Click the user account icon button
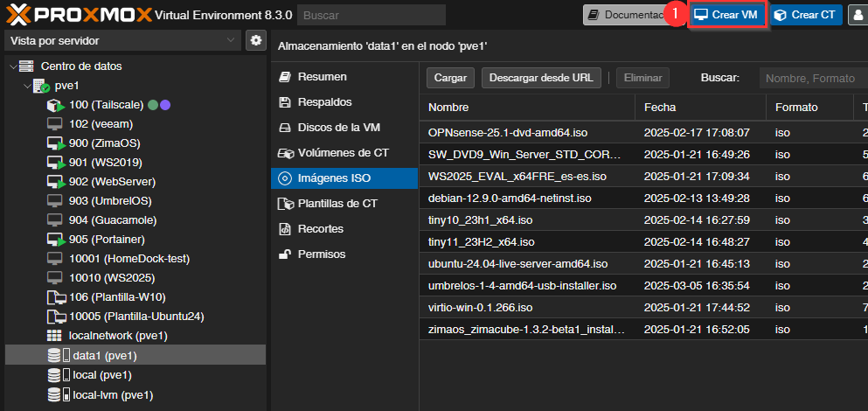Image resolution: width=868 pixels, height=411 pixels. [x=858, y=15]
